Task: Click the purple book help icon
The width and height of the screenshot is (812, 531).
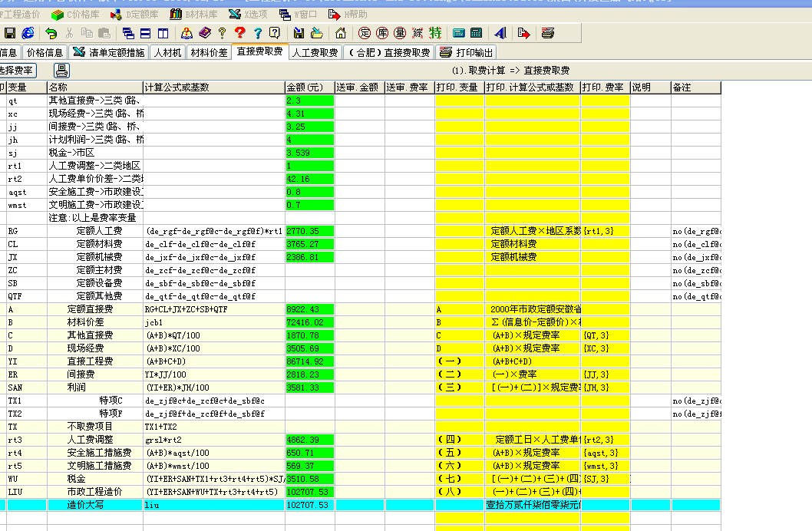Action: tap(205, 33)
